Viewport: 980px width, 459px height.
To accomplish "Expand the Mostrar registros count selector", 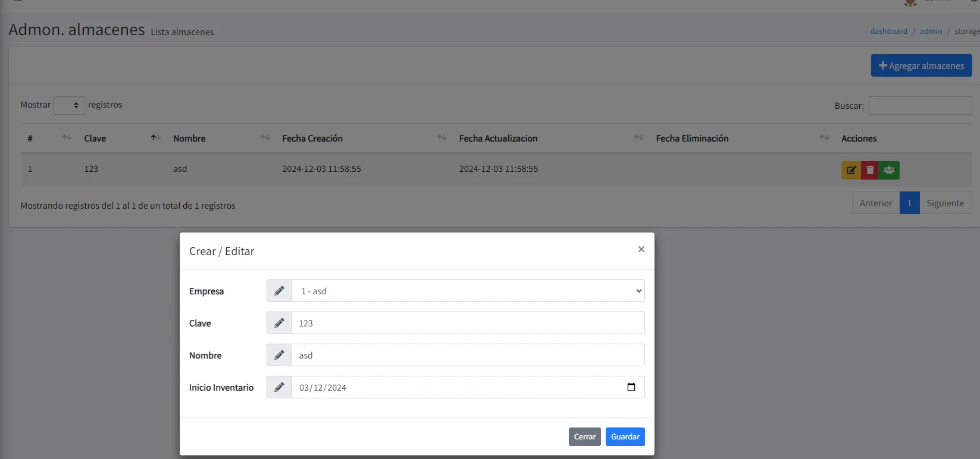I will tap(70, 105).
